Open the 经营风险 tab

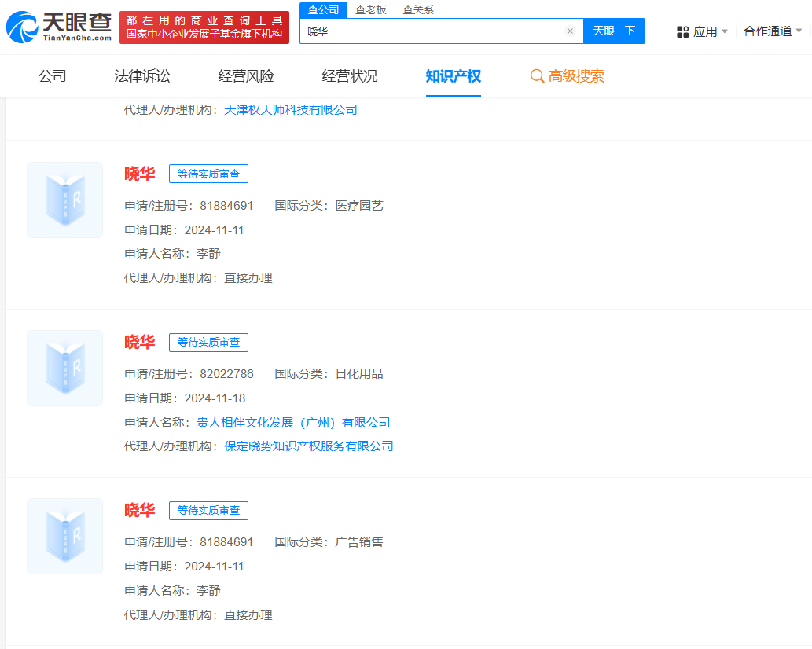tap(245, 76)
